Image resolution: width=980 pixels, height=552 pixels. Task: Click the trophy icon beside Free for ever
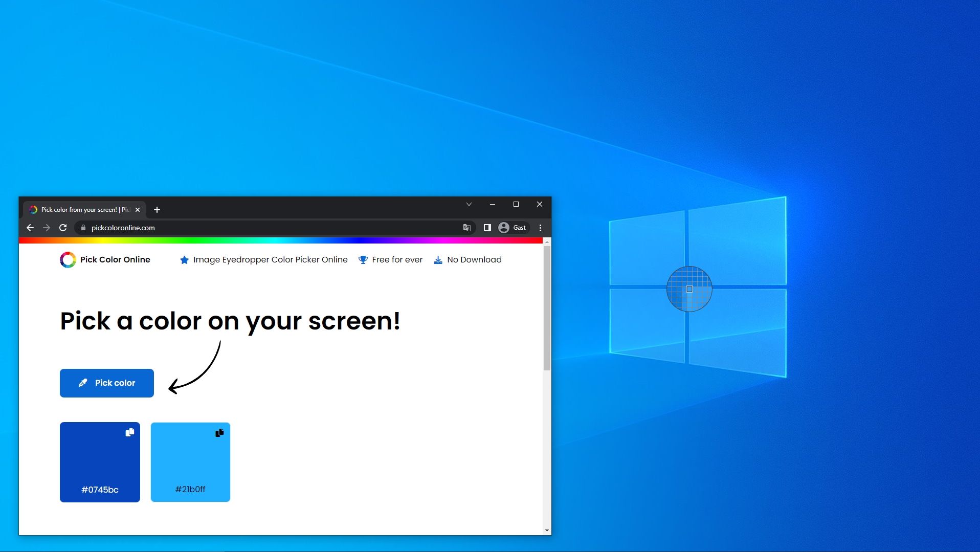click(362, 260)
